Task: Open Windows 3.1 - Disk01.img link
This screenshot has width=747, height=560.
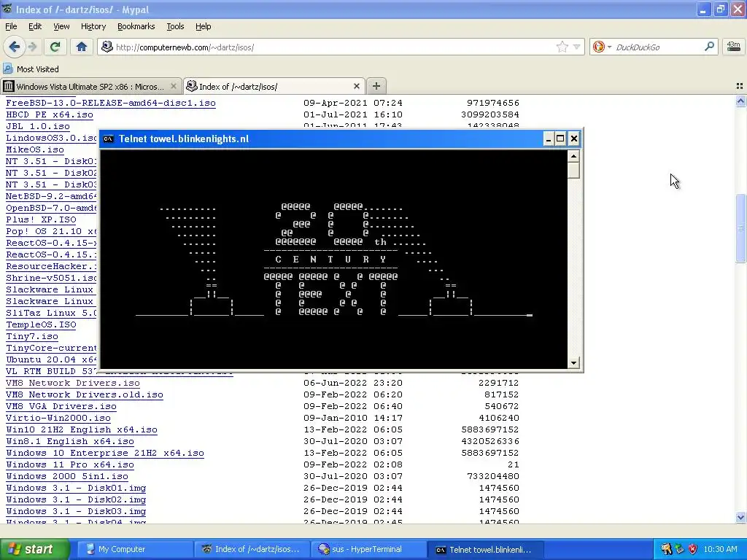Action: [76, 488]
